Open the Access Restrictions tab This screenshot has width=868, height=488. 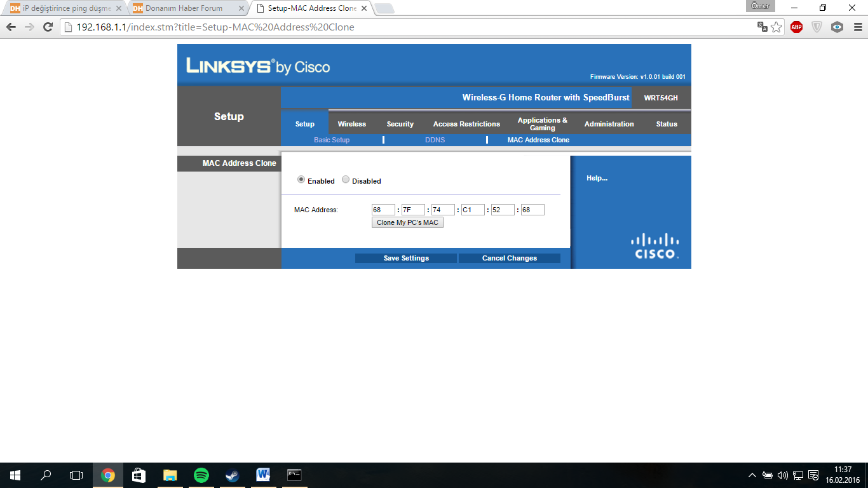466,124
